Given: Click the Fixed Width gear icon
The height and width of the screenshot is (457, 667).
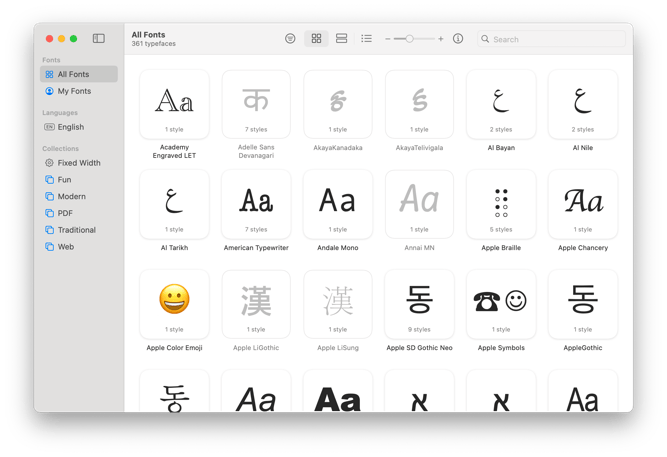Looking at the screenshot, I should 49,163.
